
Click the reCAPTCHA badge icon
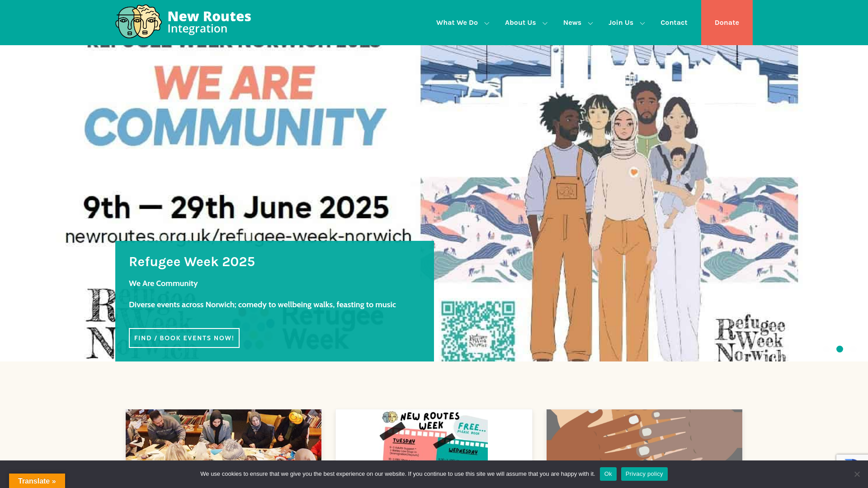pos(852,458)
